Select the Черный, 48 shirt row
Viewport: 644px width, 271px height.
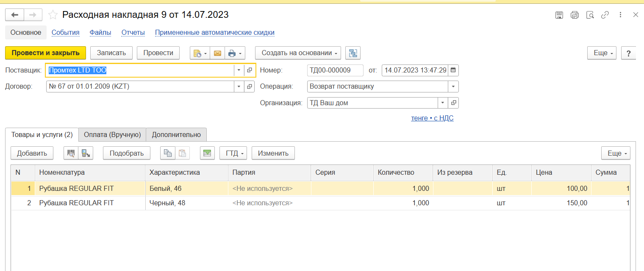click(x=167, y=203)
